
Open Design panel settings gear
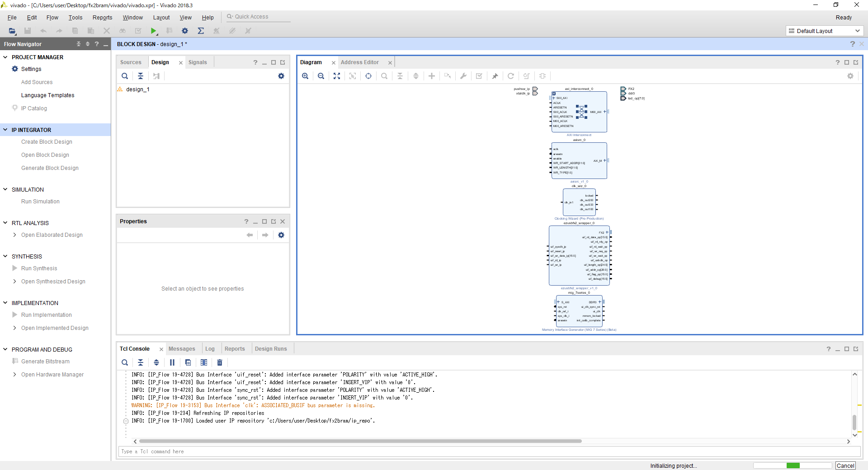pyautogui.click(x=281, y=76)
